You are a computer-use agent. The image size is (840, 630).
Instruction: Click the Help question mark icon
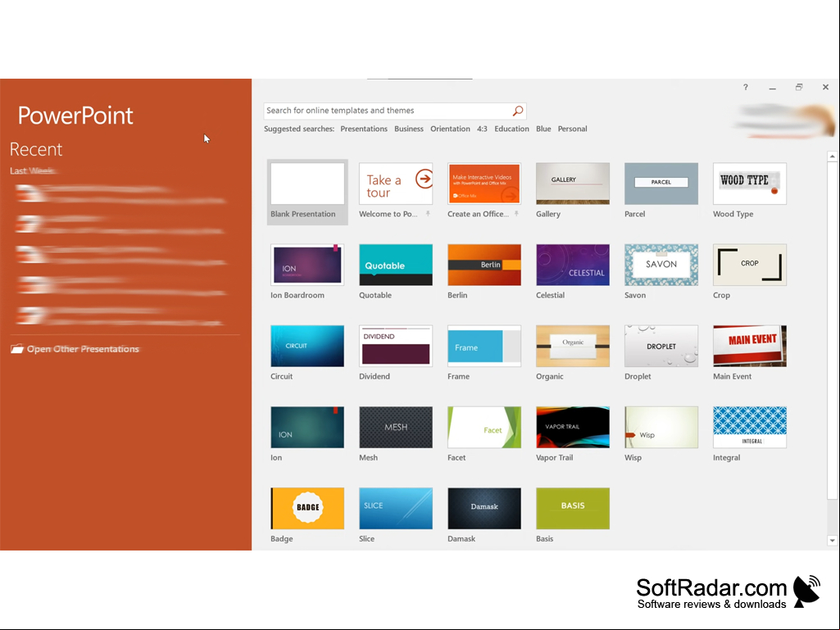pyautogui.click(x=745, y=88)
